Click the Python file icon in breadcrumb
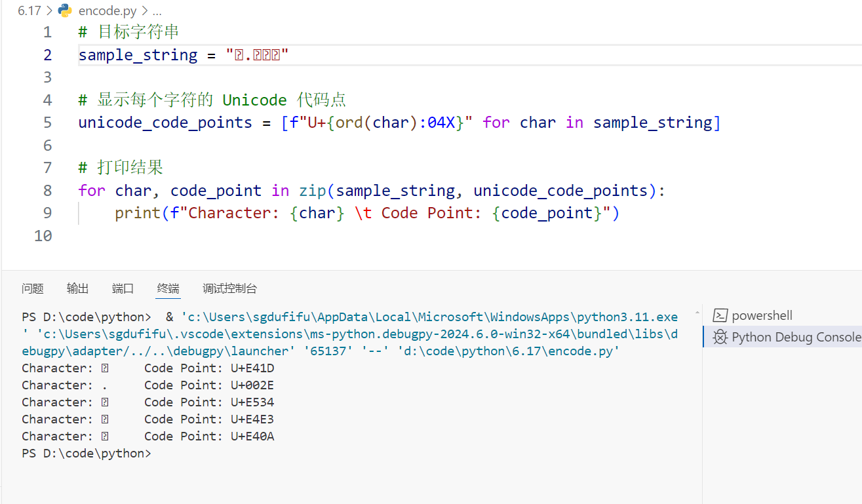This screenshot has height=504, width=862. click(x=65, y=10)
